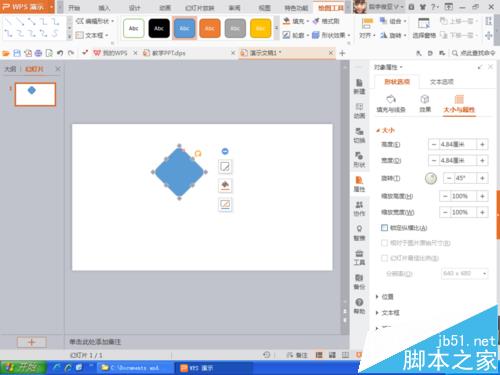Select the 填充与线条 fill and line icon

click(x=391, y=103)
